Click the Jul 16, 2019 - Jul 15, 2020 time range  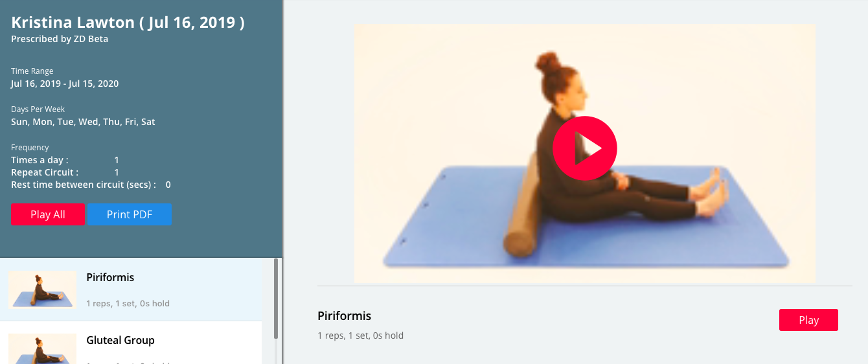pos(65,84)
